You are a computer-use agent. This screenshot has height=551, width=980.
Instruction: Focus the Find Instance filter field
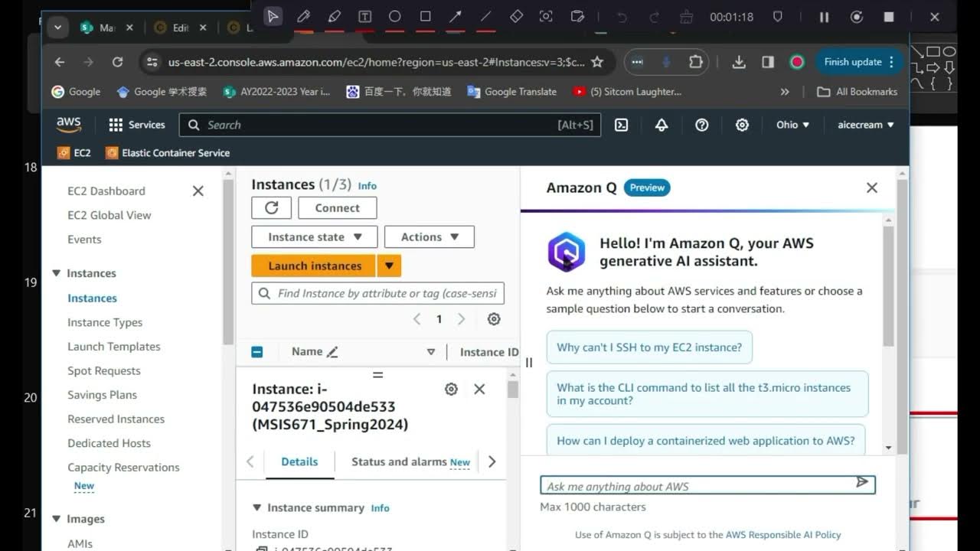tap(377, 293)
